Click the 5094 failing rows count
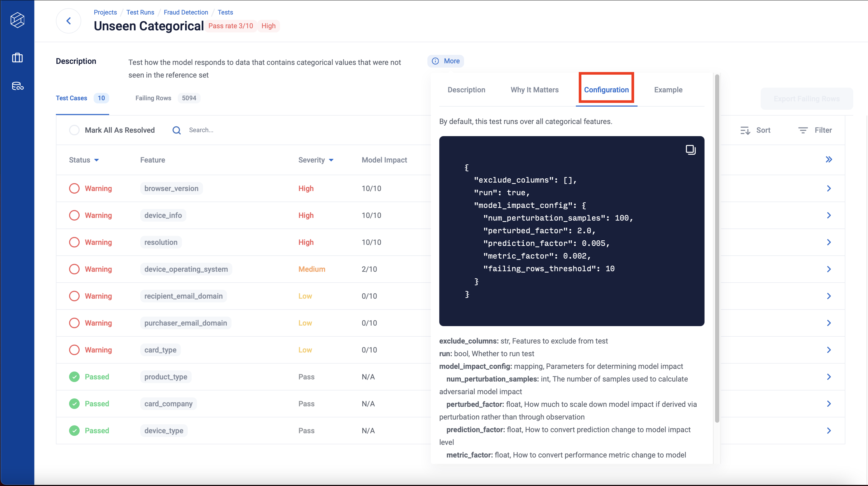868x486 pixels. click(x=189, y=98)
